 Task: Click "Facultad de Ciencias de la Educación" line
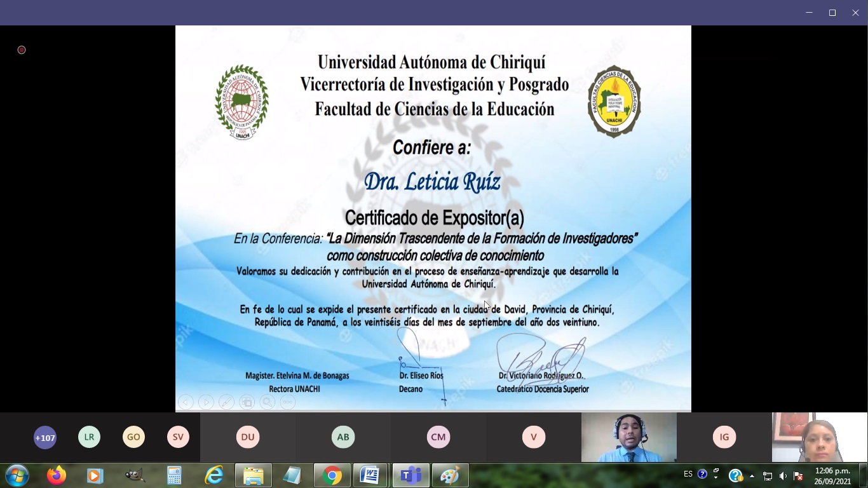click(x=435, y=109)
